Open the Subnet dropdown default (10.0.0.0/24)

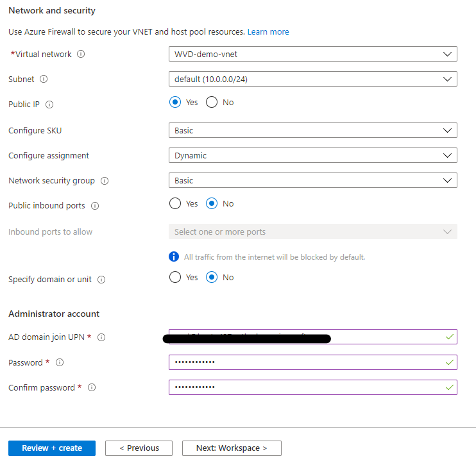coord(313,79)
